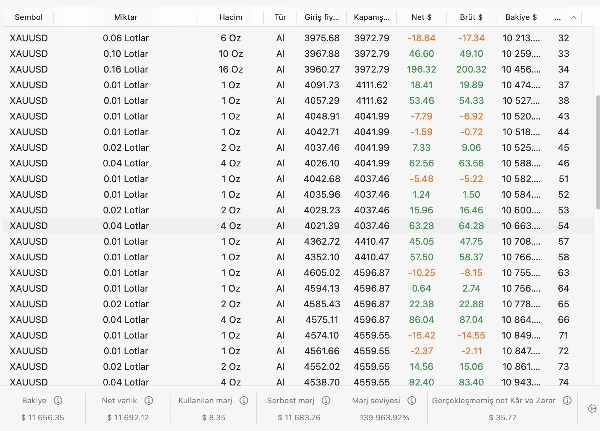Click entry price 4538.70
600x431 pixels.
(x=322, y=382)
